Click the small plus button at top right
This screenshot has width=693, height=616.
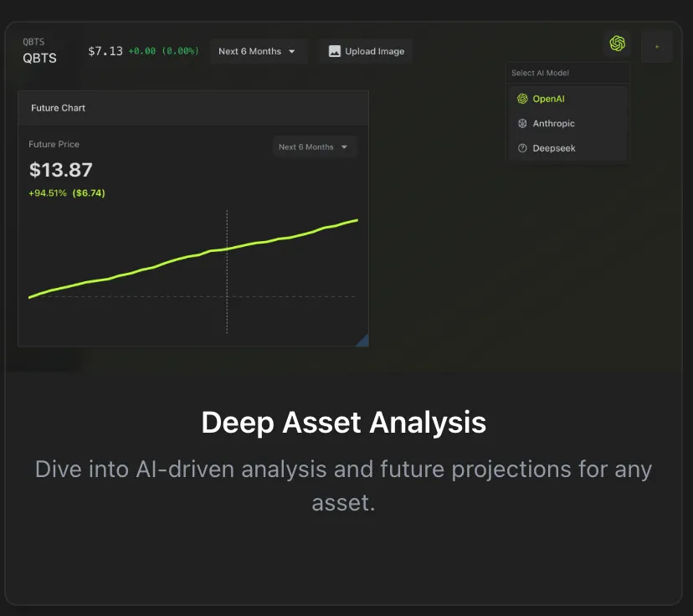657,47
